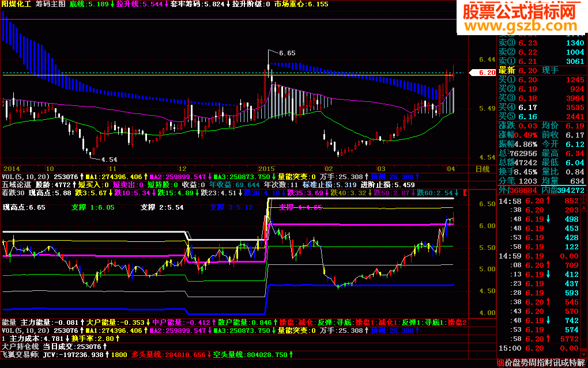Select the 买② 6.19 bid row
The width and height of the screenshot is (588, 368).
[x=541, y=89]
